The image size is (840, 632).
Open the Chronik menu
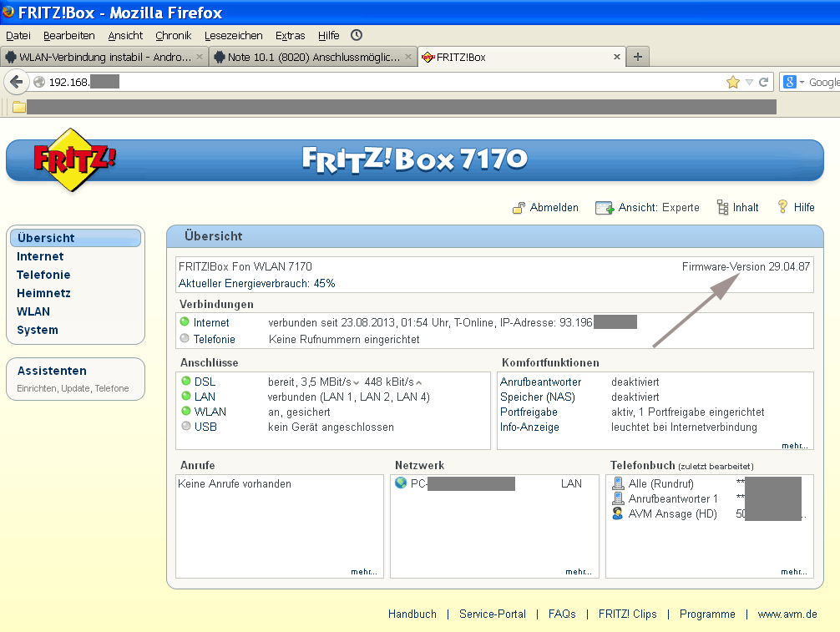click(174, 35)
